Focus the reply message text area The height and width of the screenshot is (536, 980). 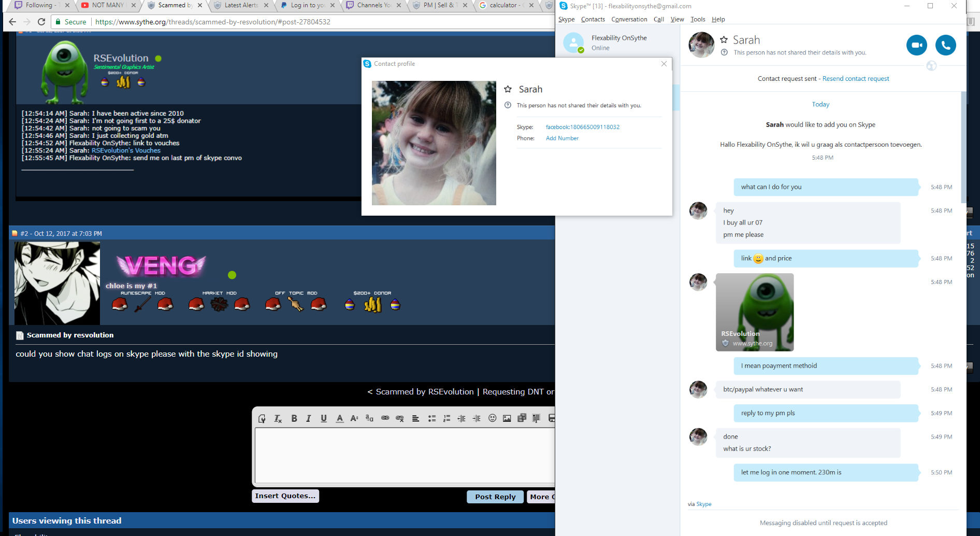tap(405, 456)
